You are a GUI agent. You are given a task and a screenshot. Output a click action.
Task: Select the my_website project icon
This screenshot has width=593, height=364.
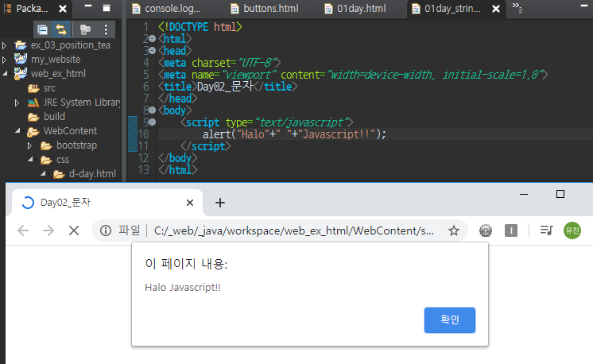coord(21,59)
